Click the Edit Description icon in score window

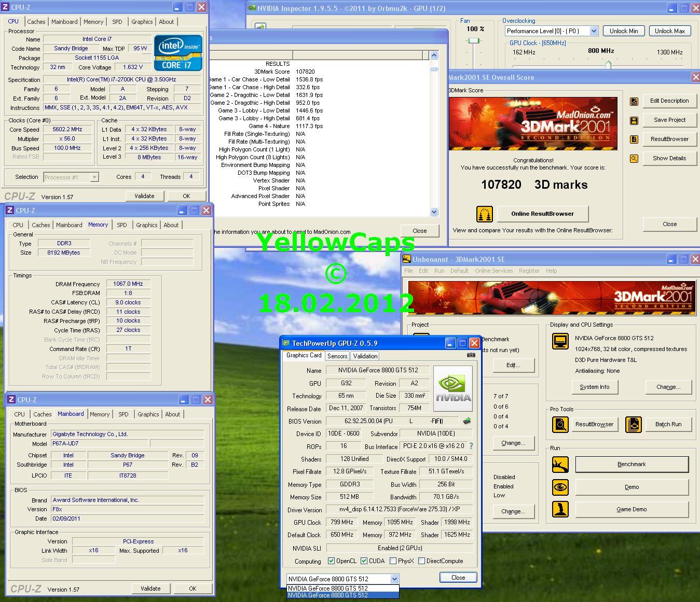coord(634,101)
